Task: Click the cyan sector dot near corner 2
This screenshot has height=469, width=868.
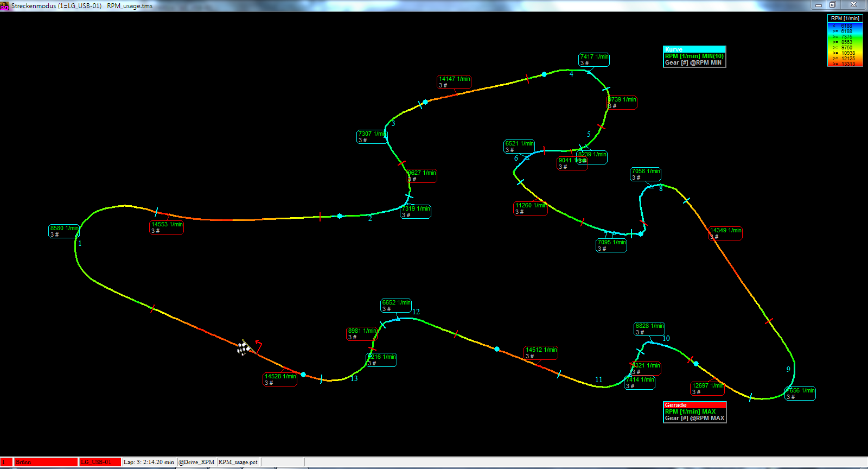Action: pyautogui.click(x=340, y=216)
